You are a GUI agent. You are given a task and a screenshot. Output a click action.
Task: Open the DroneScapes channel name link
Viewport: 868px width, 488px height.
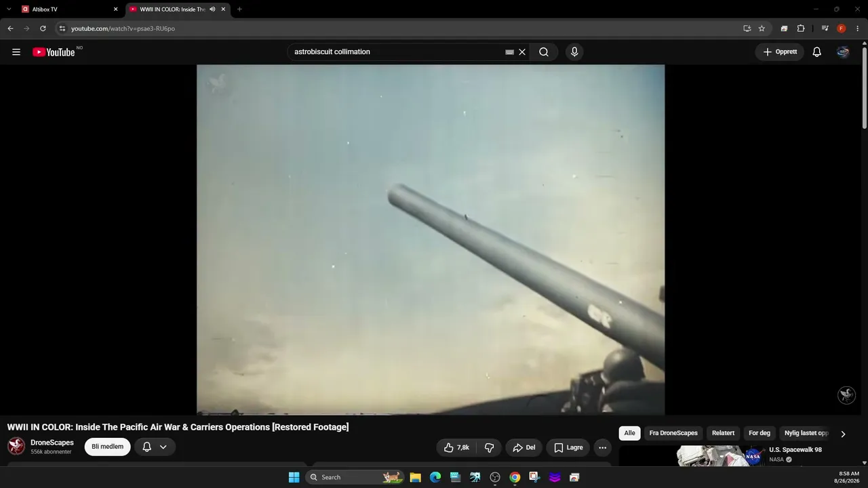(52, 443)
